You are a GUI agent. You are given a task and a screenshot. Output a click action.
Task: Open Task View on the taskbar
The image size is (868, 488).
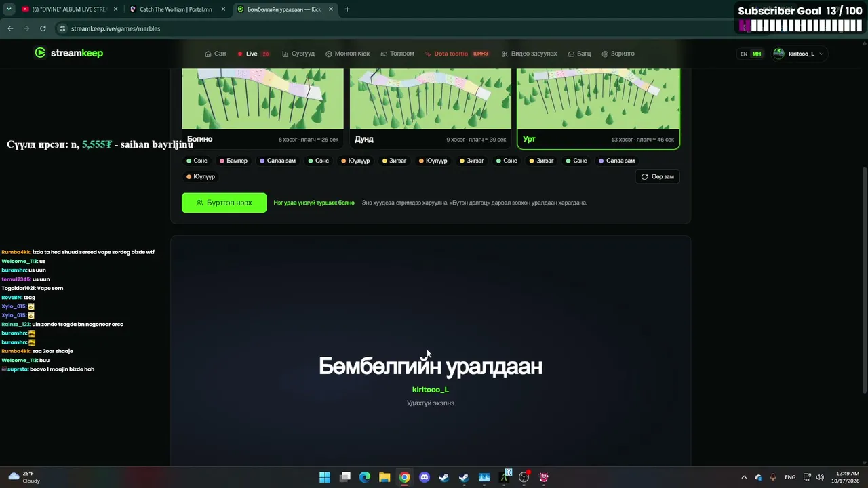(345, 477)
